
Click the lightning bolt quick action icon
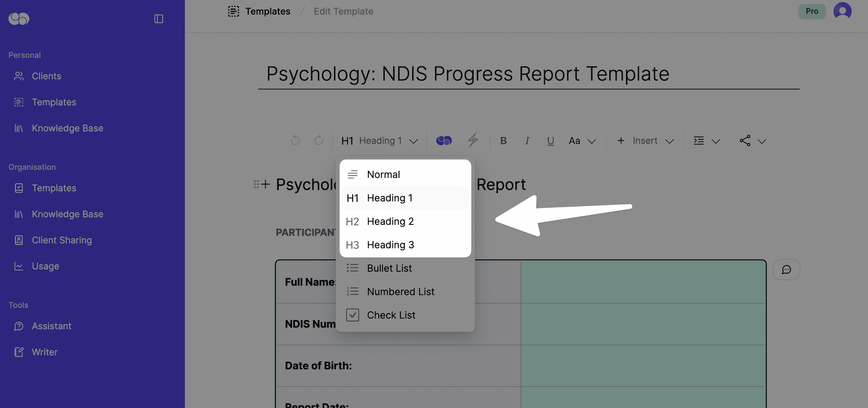(x=473, y=141)
